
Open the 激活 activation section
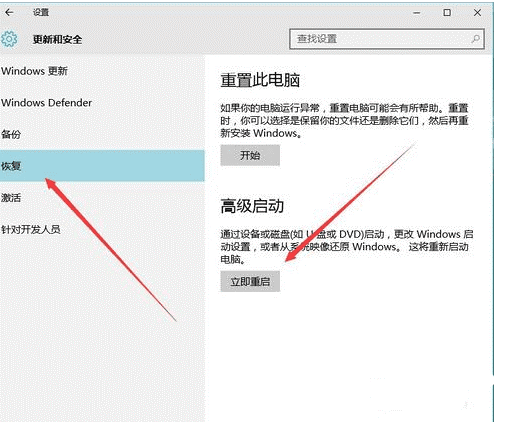coord(11,198)
